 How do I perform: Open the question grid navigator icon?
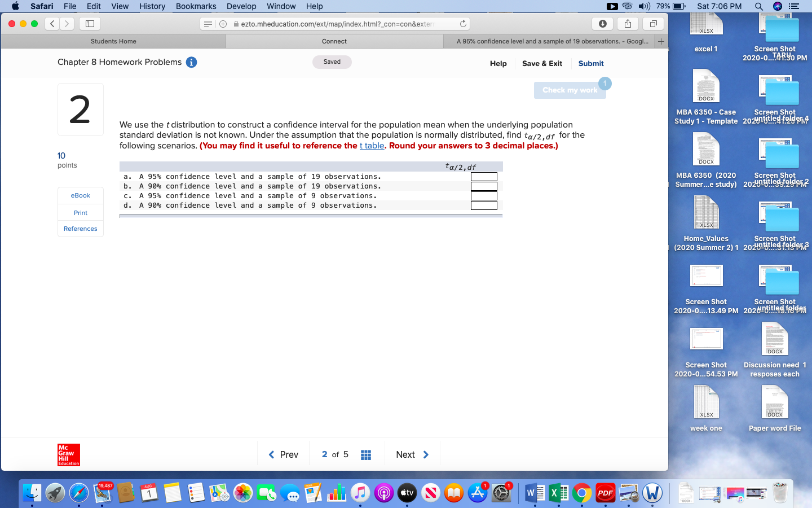[366, 455]
